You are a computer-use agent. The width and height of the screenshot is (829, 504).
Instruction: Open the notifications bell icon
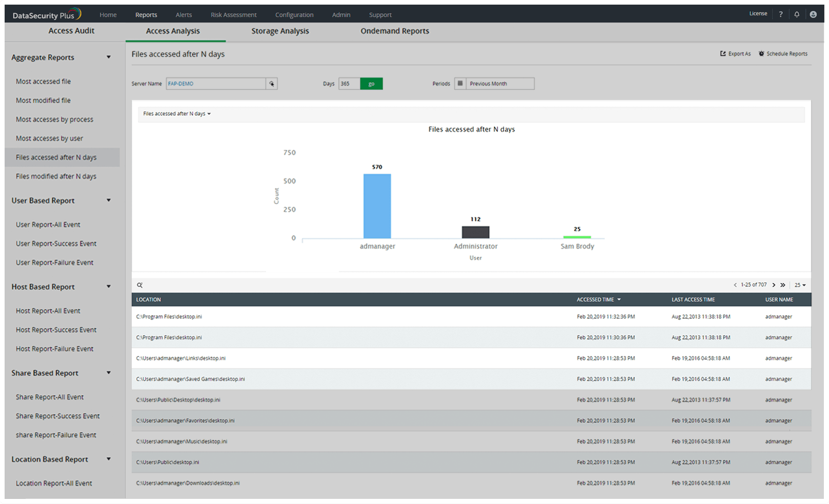click(x=797, y=14)
